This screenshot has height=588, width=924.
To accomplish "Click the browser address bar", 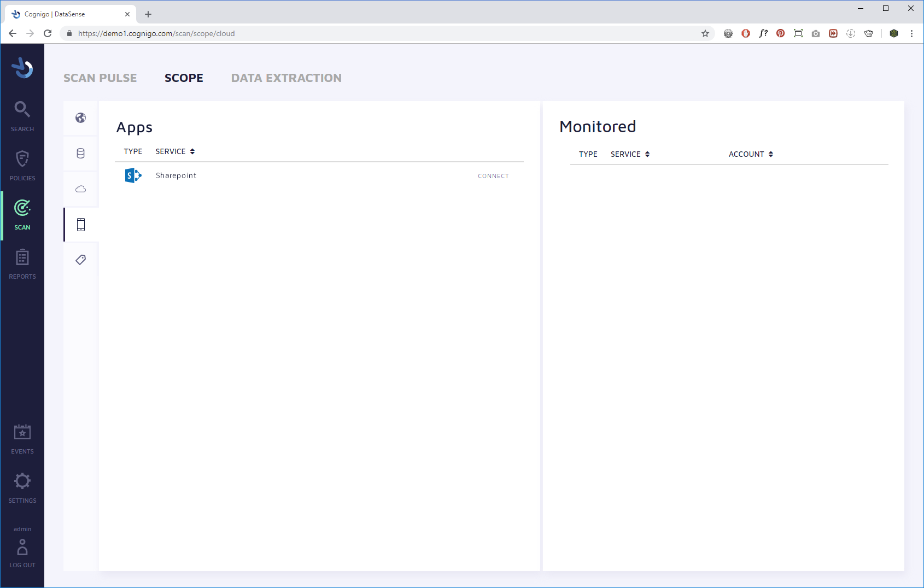I will [383, 33].
